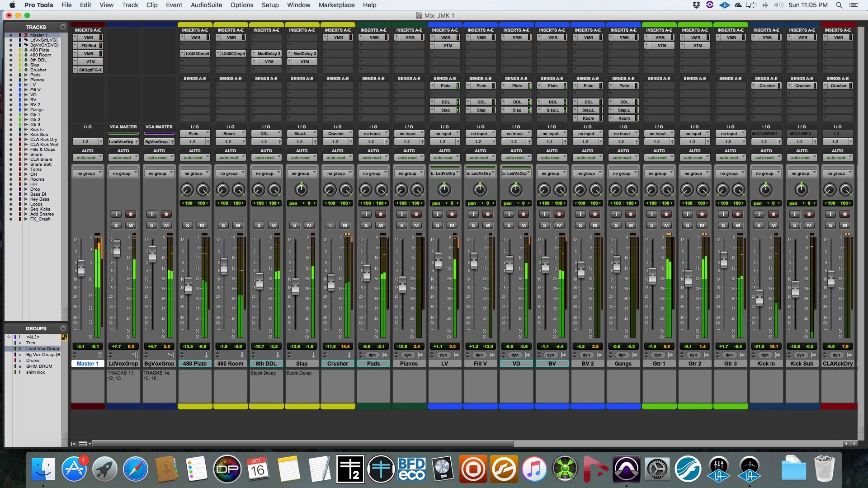Open the Tracks list menu button
The height and width of the screenshot is (488, 868).
pyautogui.click(x=63, y=27)
